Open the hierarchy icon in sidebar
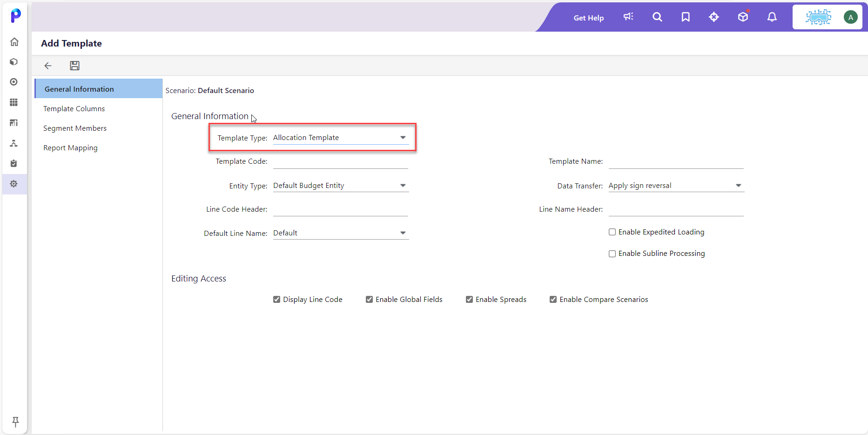Image resolution: width=868 pixels, height=435 pixels. coord(14,143)
